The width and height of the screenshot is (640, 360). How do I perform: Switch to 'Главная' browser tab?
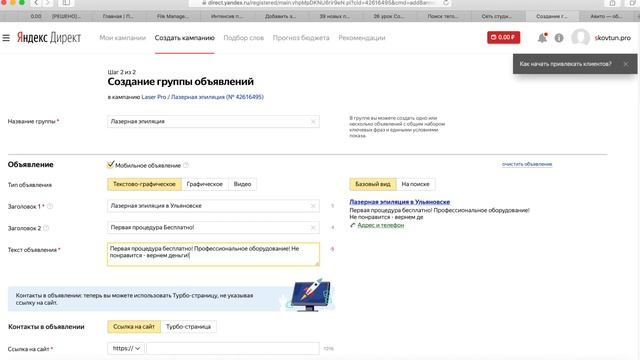tap(118, 16)
